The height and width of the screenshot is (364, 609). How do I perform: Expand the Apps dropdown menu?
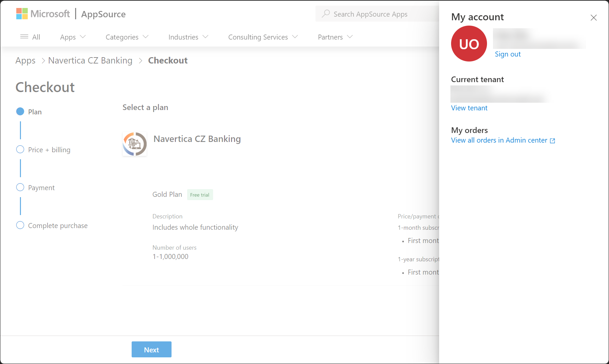coord(73,37)
